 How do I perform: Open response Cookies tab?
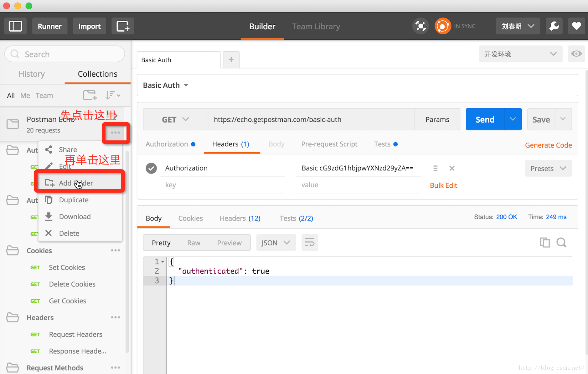(x=190, y=218)
